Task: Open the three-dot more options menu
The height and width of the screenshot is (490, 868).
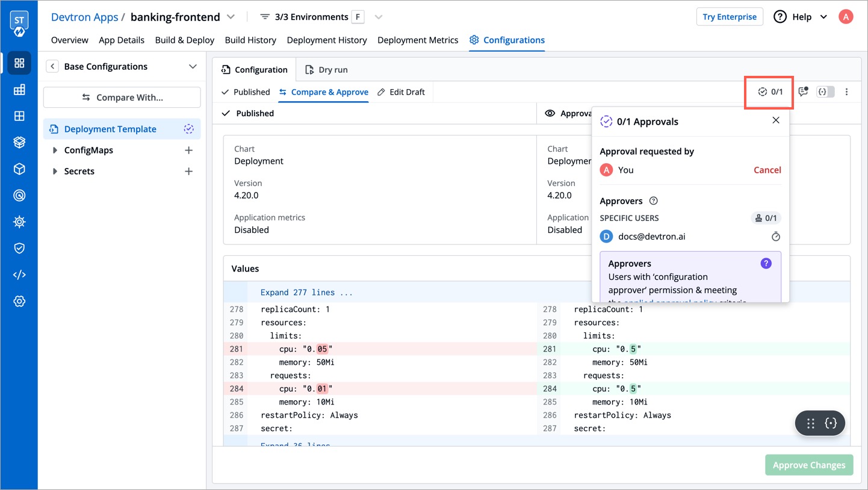Action: point(846,92)
